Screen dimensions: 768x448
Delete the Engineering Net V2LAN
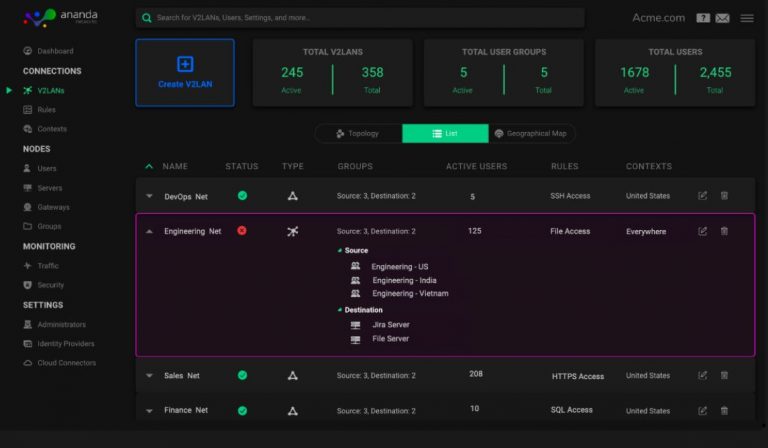pyautogui.click(x=724, y=231)
